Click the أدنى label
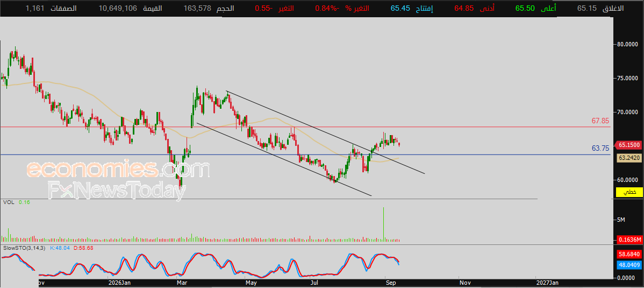Screen dimensions: 644x288 coord(487,8)
